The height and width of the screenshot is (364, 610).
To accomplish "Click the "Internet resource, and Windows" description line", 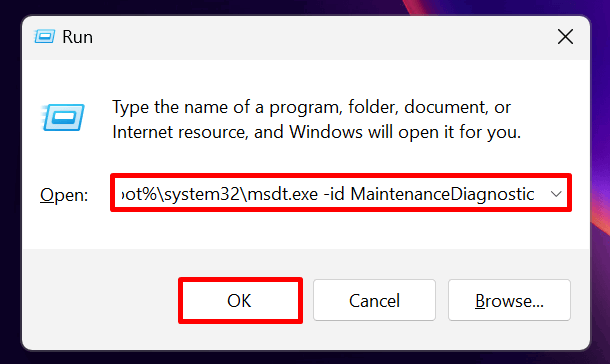I will click(316, 132).
